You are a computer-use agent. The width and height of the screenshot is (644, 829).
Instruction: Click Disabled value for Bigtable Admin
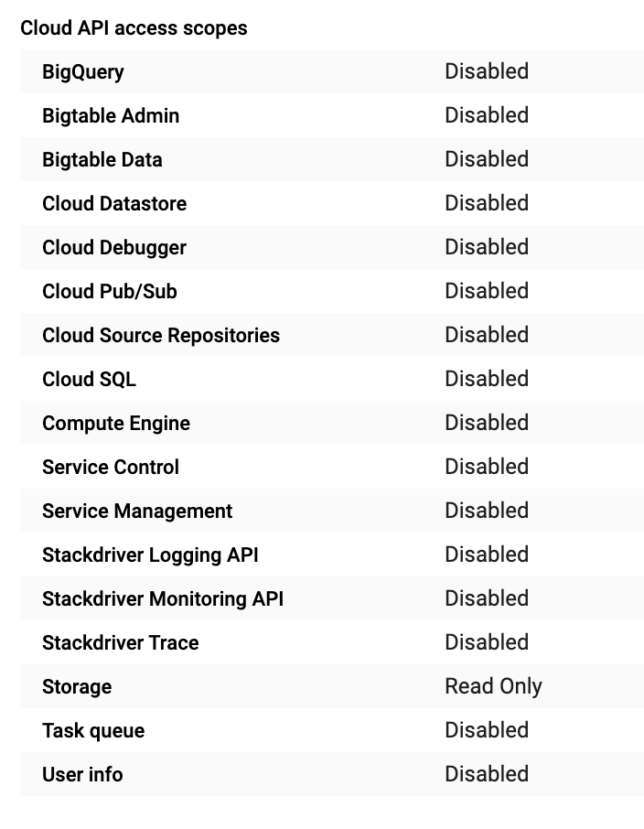point(487,115)
